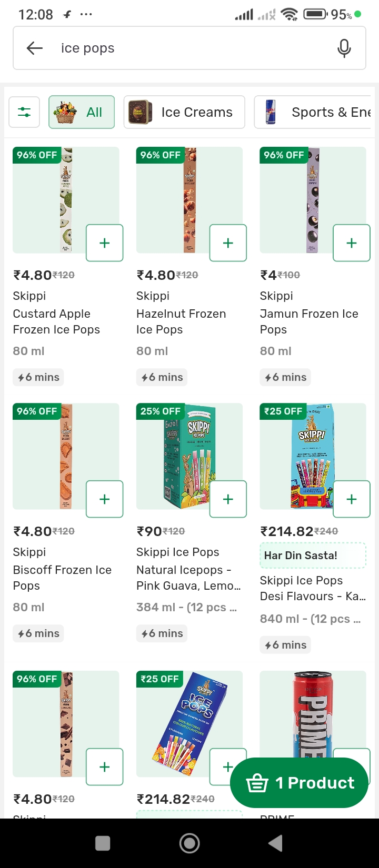Screen dimensions: 379x868
Task: Add Biscoff Frozen Ice Pops to cart
Action: point(105,499)
